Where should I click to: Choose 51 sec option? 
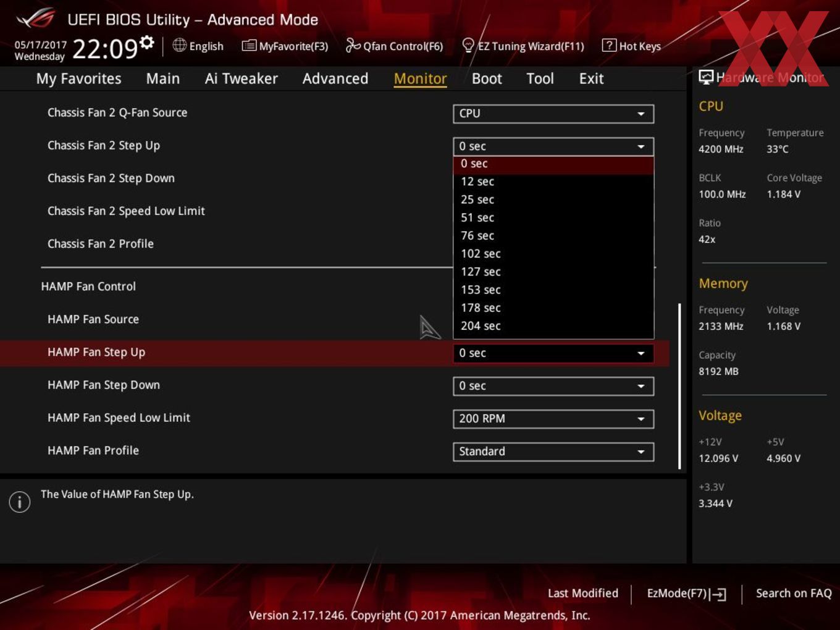click(x=553, y=217)
